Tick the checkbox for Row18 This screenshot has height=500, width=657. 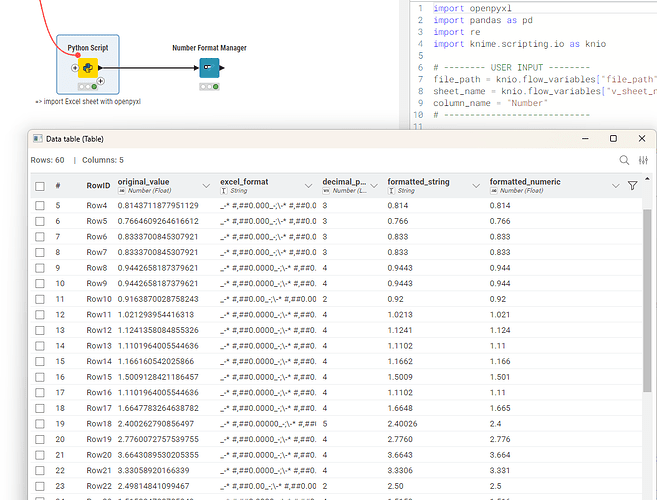point(40,424)
